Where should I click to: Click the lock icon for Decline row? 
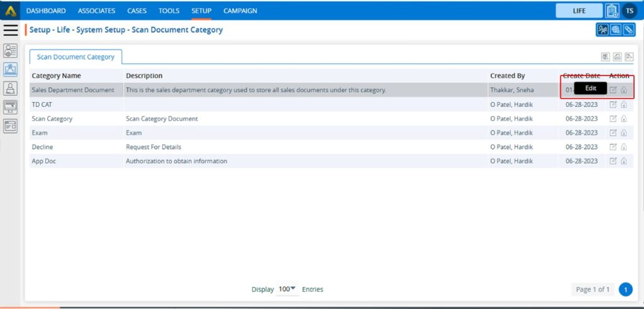click(x=624, y=147)
